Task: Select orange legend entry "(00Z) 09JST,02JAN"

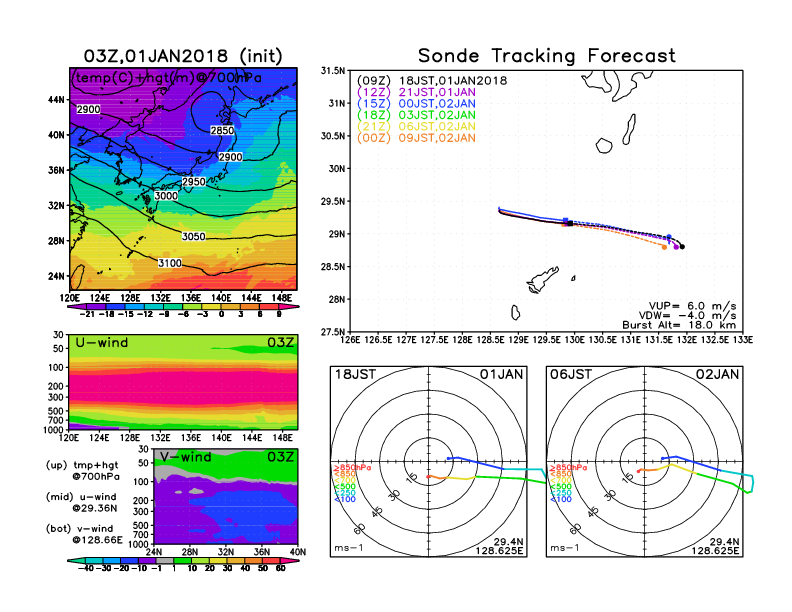Action: (416, 138)
